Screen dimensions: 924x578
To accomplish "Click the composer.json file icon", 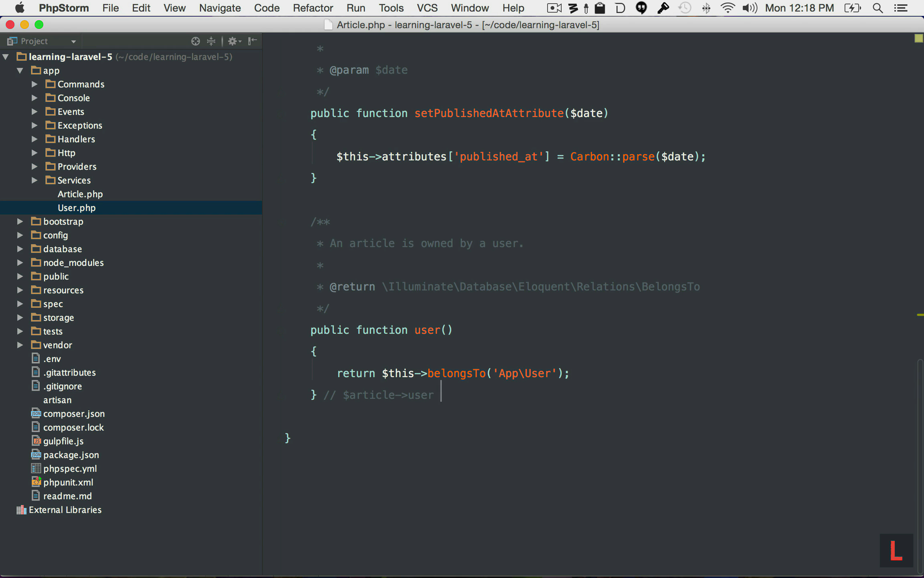I will click(x=36, y=413).
